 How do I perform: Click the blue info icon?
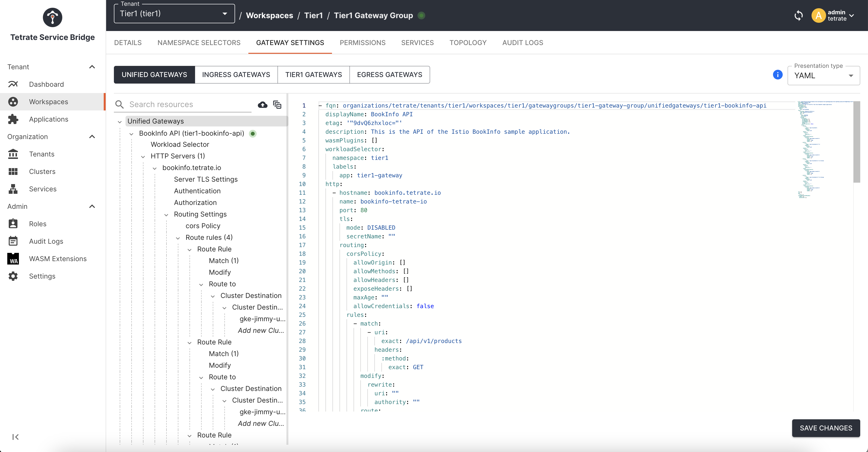pos(778,75)
